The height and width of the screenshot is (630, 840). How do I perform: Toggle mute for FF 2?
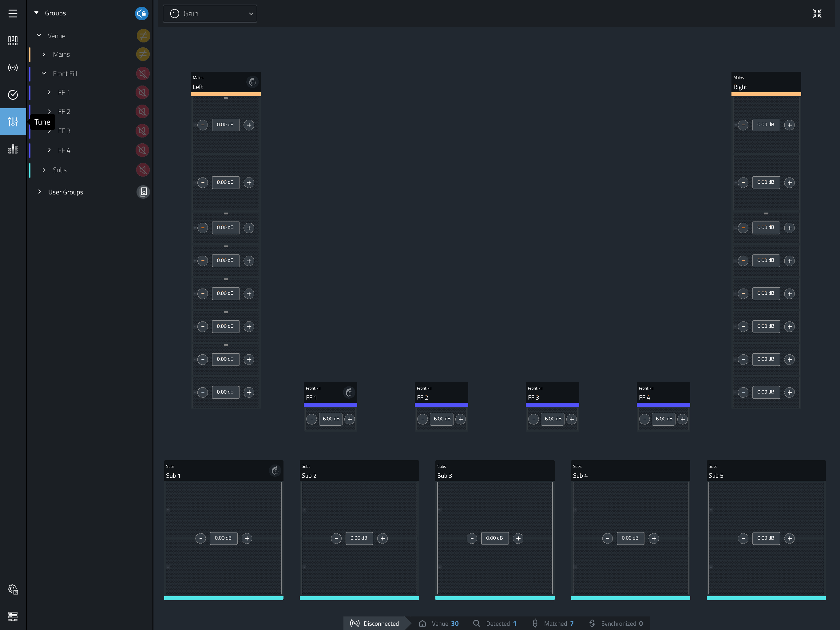(x=142, y=112)
